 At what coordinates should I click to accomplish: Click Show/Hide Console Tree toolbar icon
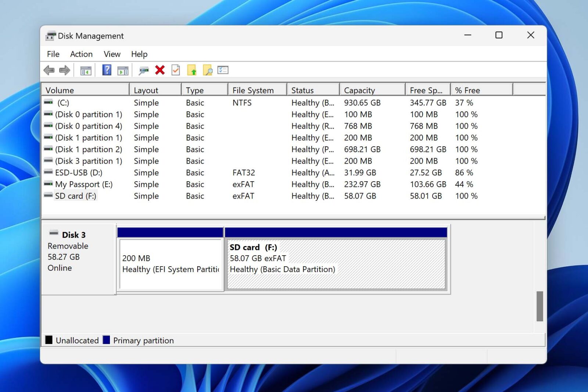coord(86,70)
